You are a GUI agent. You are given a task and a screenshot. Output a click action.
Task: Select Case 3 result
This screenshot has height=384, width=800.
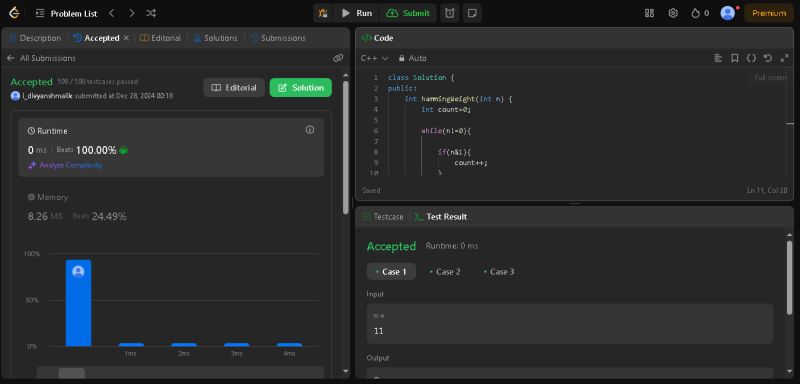(x=499, y=272)
